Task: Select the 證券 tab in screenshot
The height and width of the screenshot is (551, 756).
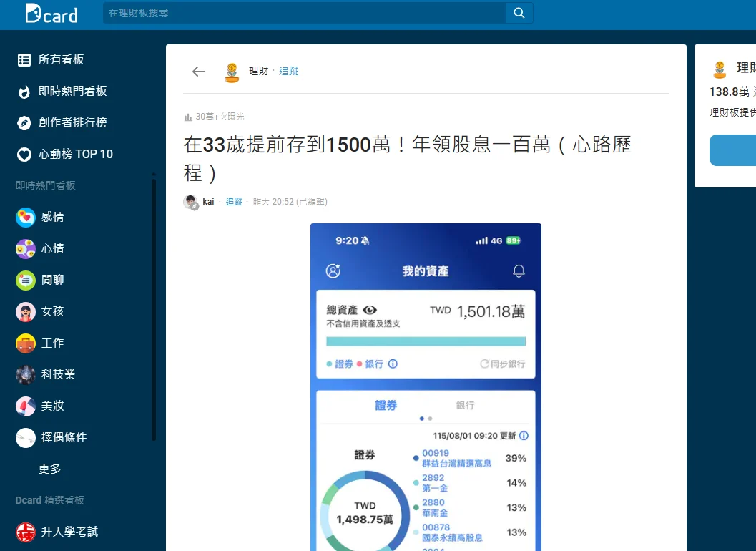Action: 386,405
